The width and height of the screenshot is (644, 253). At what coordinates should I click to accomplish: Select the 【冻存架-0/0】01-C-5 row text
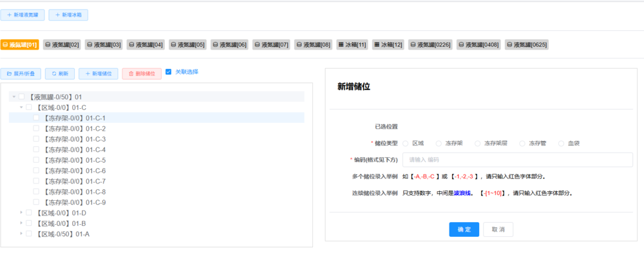(x=74, y=160)
